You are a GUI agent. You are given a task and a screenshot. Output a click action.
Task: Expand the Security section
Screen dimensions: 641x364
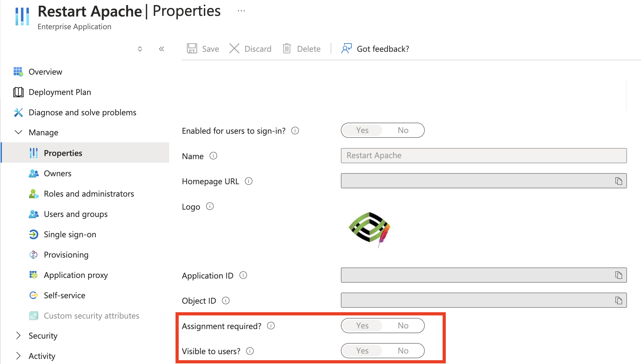coord(19,336)
